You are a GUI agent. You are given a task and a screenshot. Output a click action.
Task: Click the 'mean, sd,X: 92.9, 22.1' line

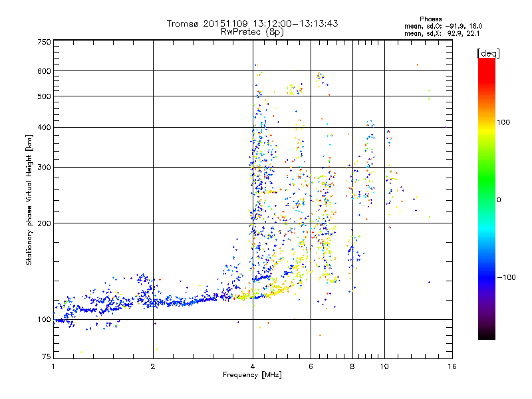(442, 33)
